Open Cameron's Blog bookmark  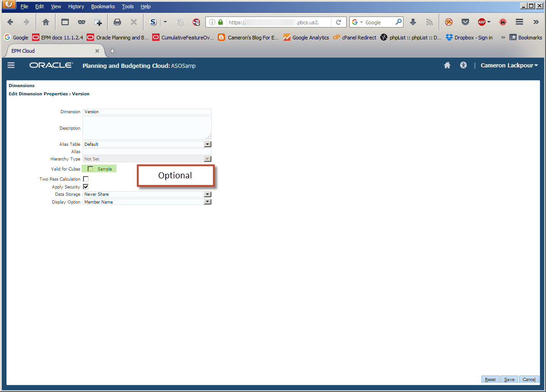pos(248,37)
